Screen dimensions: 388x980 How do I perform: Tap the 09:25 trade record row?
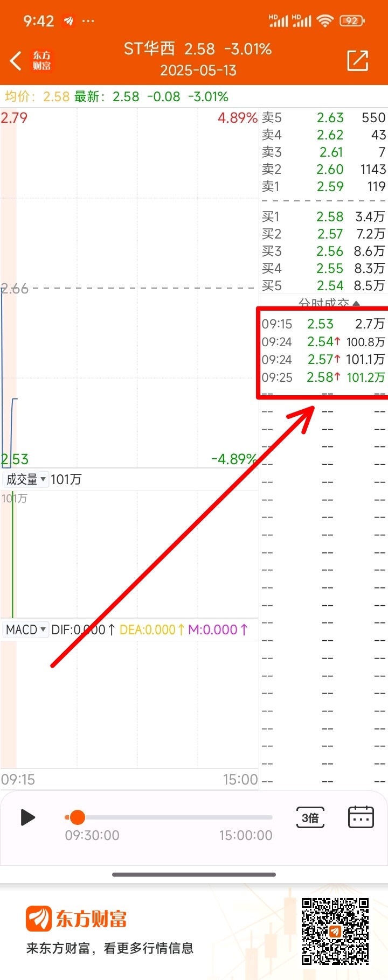click(x=323, y=377)
